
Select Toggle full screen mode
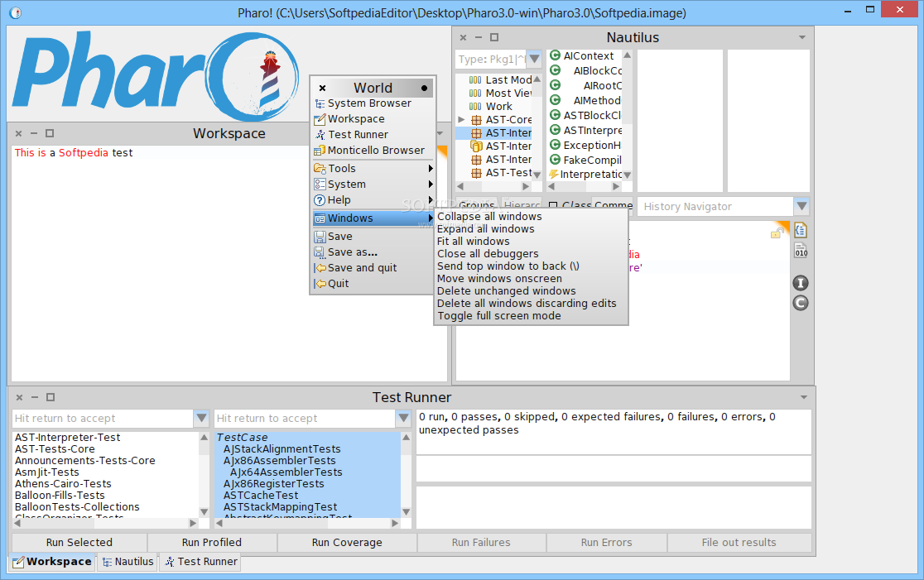pyautogui.click(x=499, y=315)
